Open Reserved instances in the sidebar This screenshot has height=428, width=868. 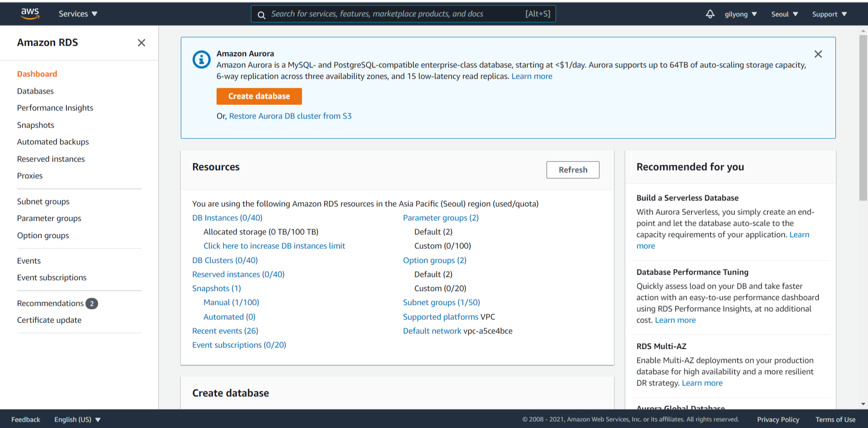pyautogui.click(x=51, y=159)
